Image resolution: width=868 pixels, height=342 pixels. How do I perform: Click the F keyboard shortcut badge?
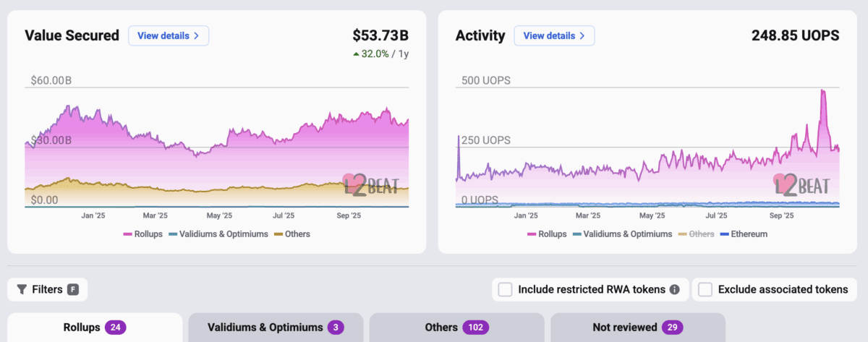pyautogui.click(x=73, y=289)
